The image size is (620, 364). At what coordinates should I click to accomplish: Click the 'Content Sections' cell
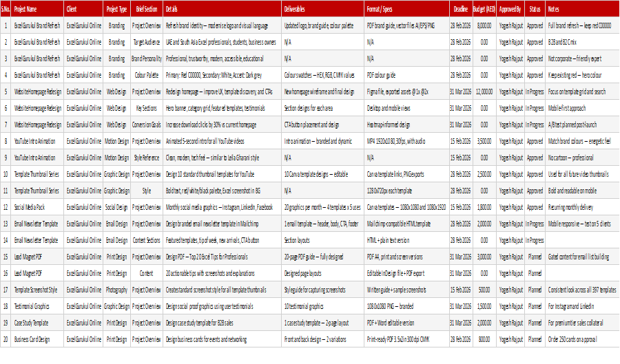[146, 240]
